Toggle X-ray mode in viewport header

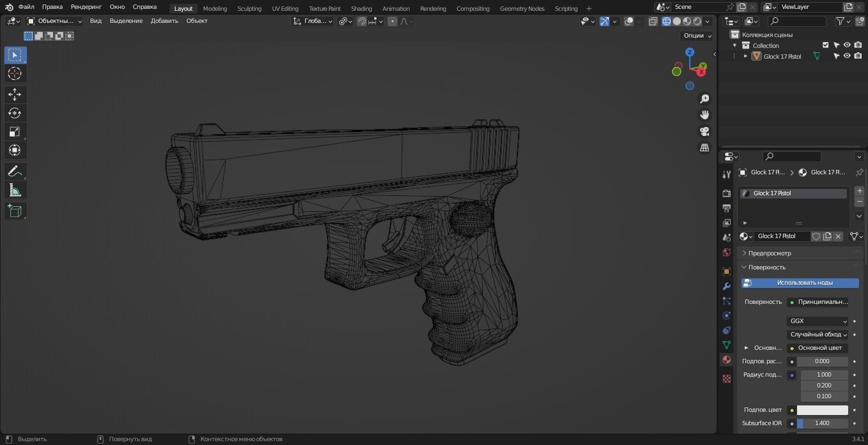(x=653, y=21)
